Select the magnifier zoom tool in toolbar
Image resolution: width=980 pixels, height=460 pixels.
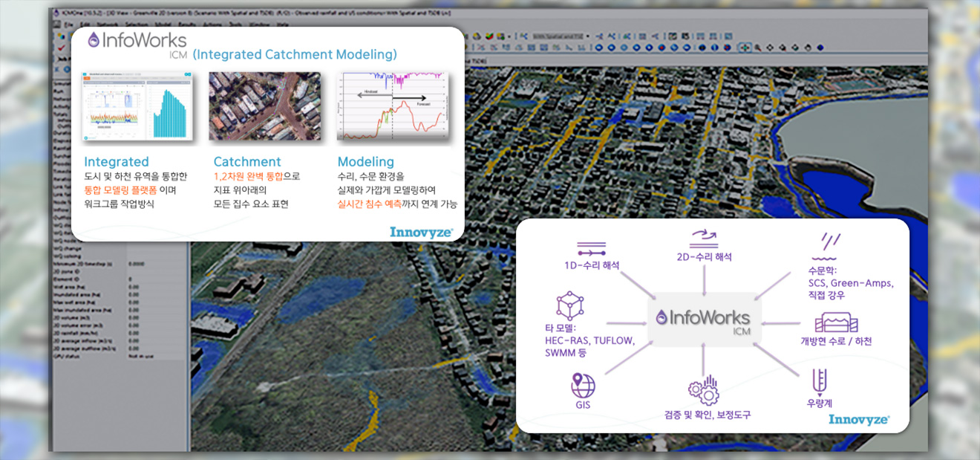tap(758, 47)
